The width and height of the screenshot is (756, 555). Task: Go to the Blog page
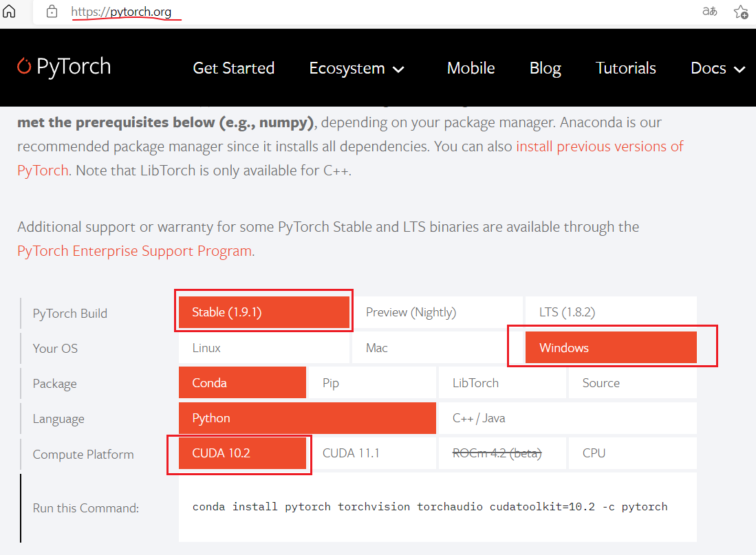(545, 69)
